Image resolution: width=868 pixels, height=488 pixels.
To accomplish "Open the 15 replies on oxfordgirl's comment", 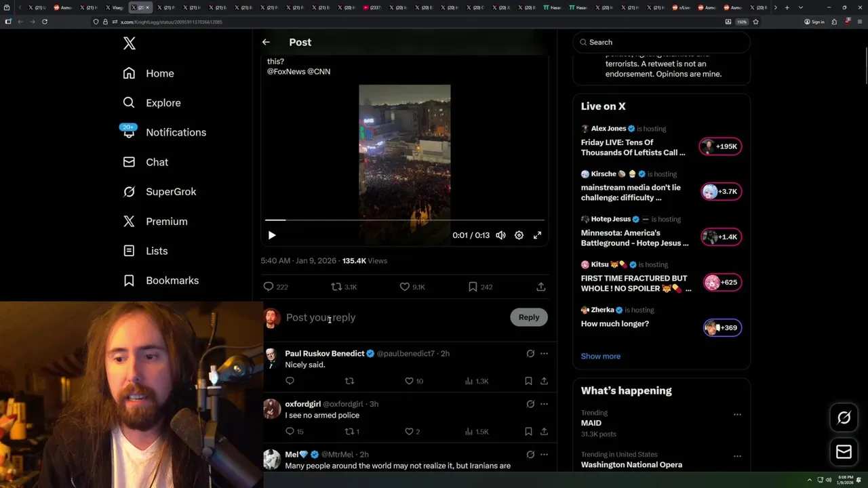I will click(x=294, y=432).
